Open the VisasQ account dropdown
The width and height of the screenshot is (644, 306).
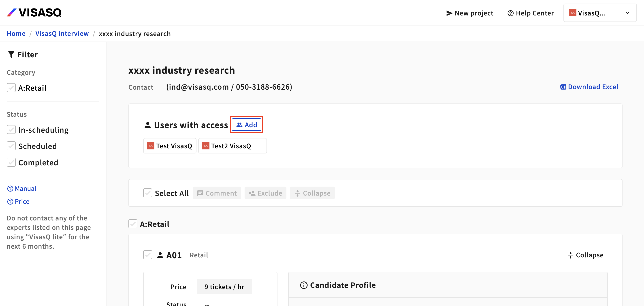click(x=600, y=13)
